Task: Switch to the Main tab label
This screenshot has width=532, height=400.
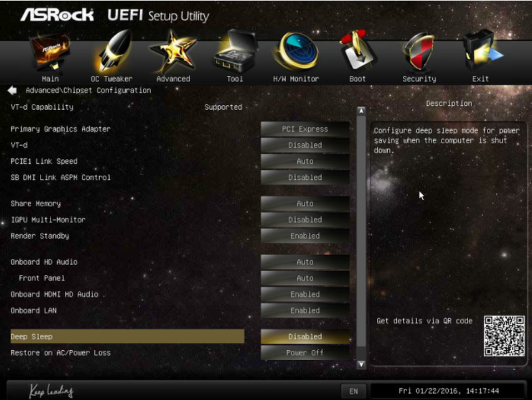Action: pos(51,79)
